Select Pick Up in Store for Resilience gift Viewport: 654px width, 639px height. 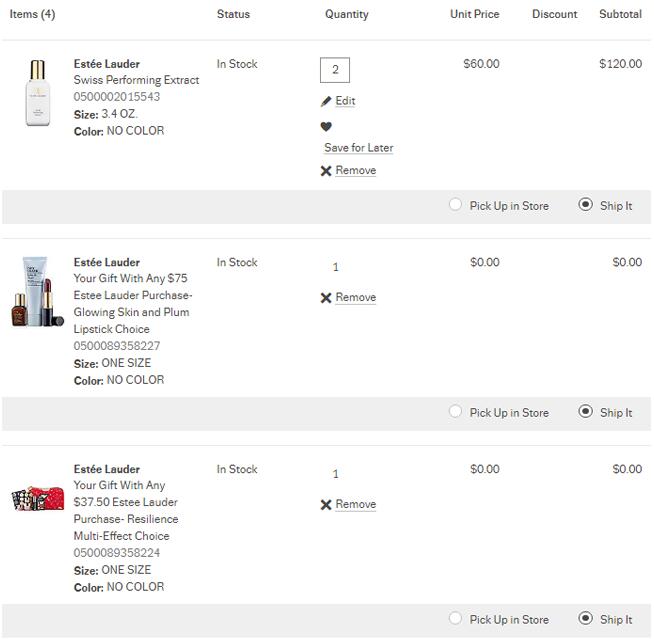pyautogui.click(x=456, y=619)
